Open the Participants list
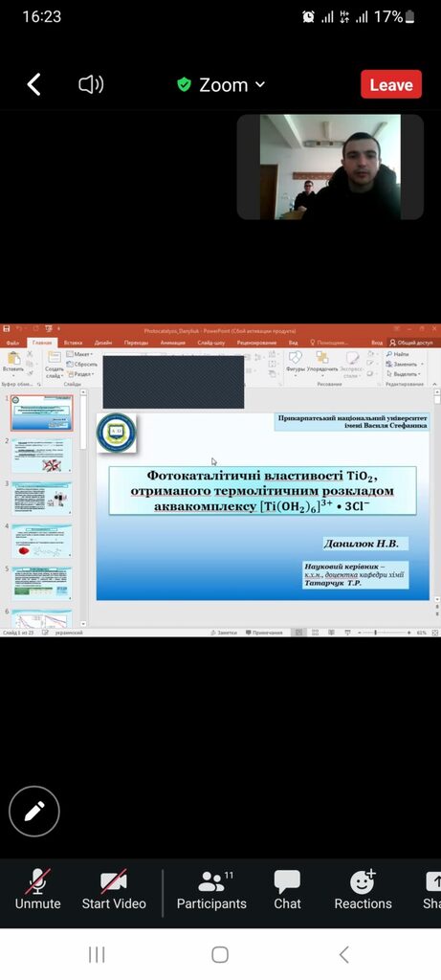Screen dimensions: 441x980 [211, 890]
